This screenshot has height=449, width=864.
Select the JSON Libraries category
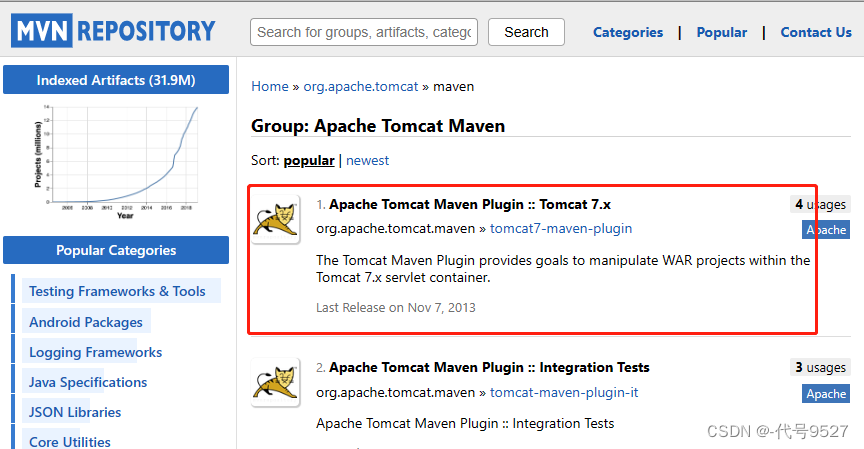pos(75,412)
